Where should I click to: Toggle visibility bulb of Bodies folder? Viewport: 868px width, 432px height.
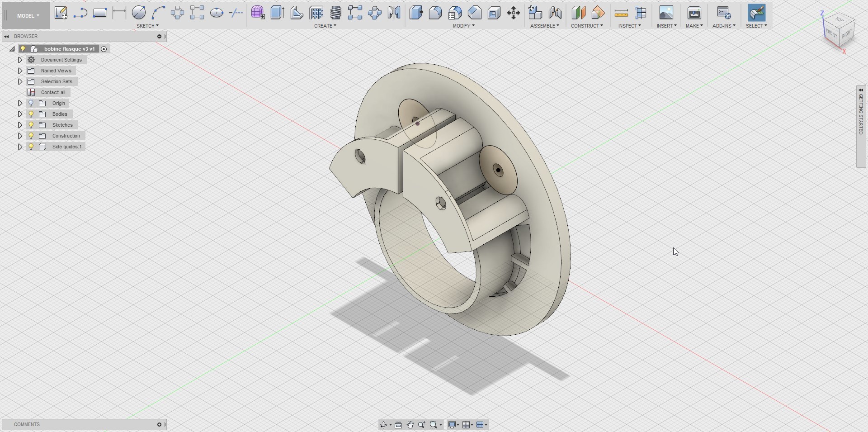click(31, 114)
